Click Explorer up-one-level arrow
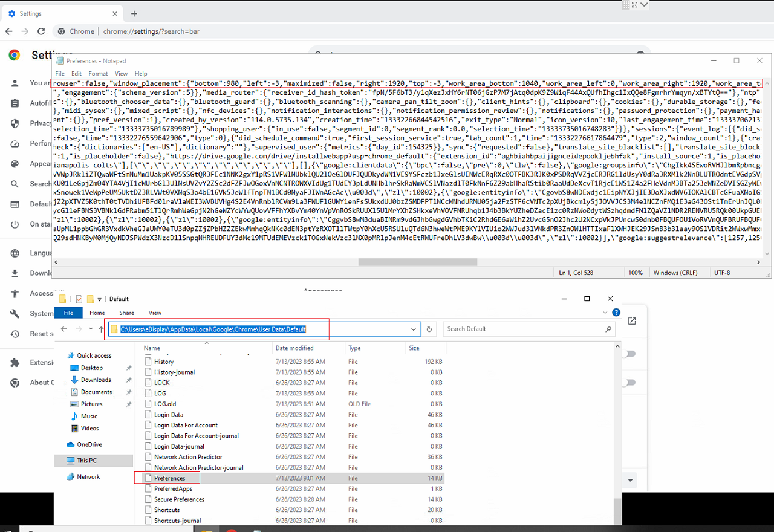The image size is (774, 532). coord(101,329)
